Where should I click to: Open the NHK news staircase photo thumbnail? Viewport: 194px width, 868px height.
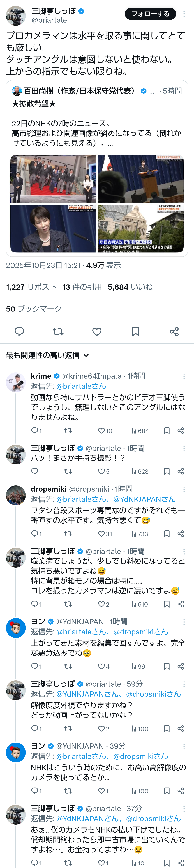tap(53, 179)
